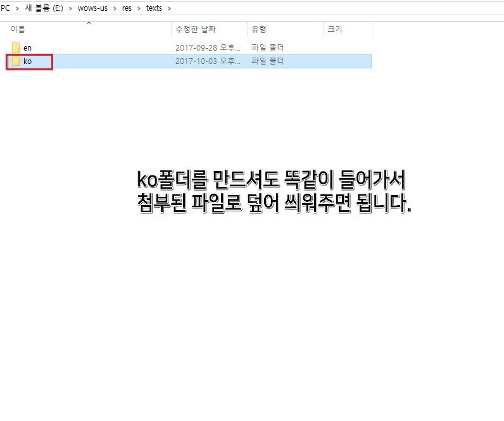Sort by the 이름 column header
This screenshot has height=421, width=504.
coord(18,29)
